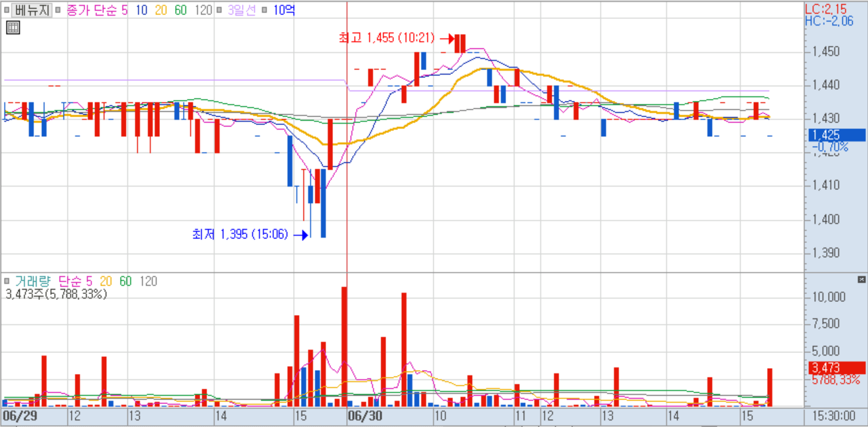Click the blue 10억 indicator label
Screen dimensions: 868x427
pyautogui.click(x=283, y=10)
